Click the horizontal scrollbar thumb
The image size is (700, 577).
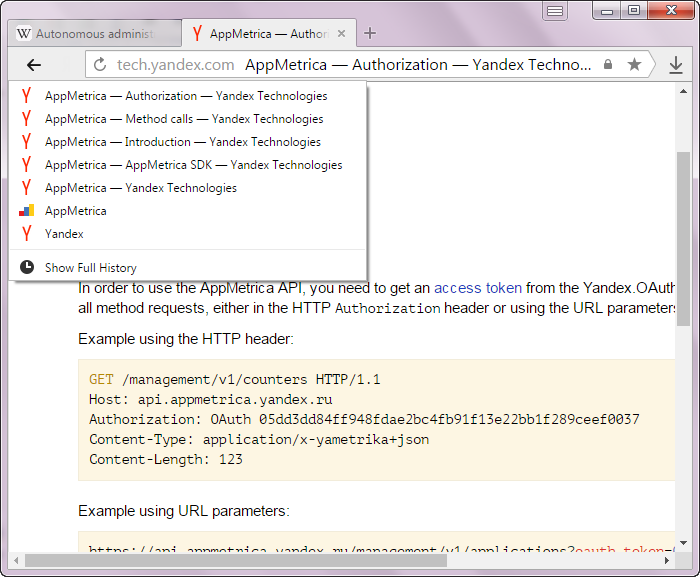click(x=236, y=560)
